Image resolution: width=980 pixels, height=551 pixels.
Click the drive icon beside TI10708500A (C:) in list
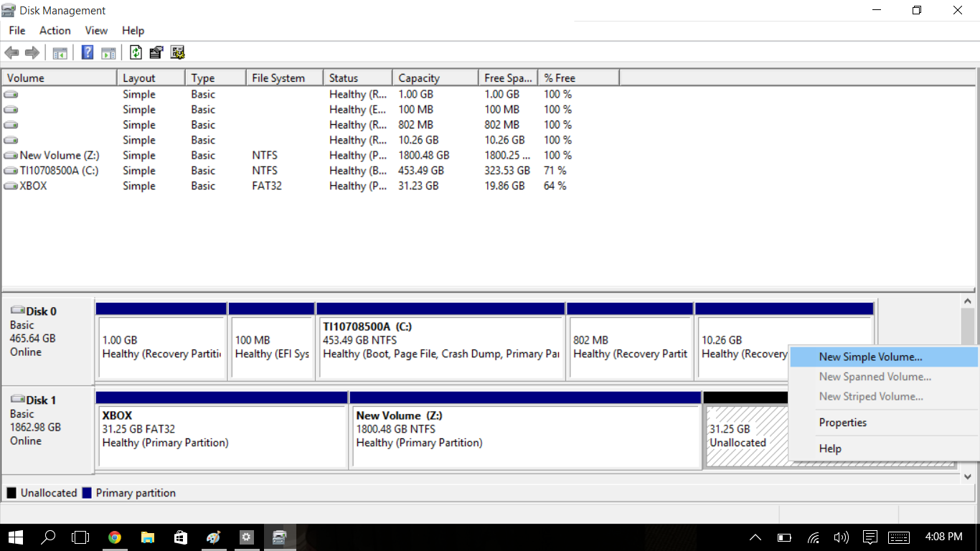pos(11,170)
